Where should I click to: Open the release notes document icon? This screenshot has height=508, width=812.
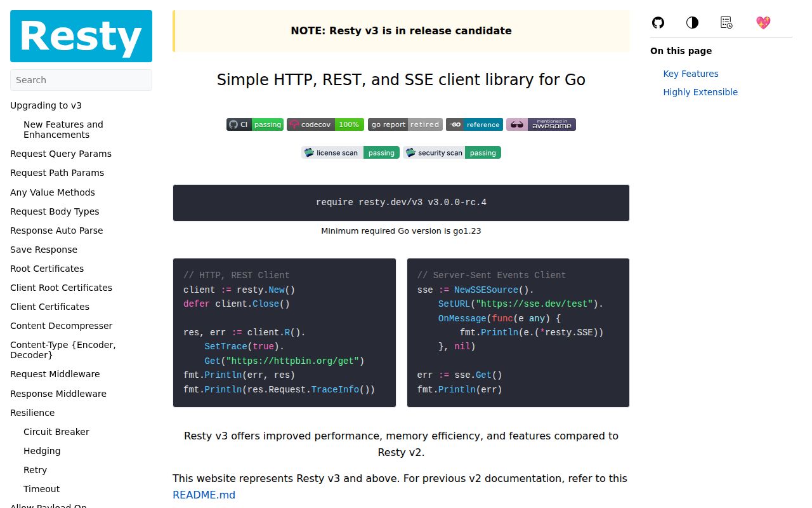pos(726,23)
